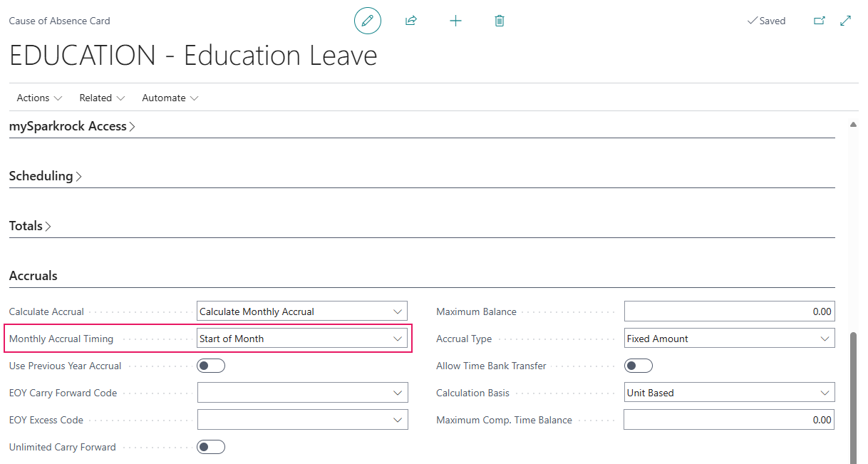Click the scrollbar up arrow
Image resolution: width=868 pixels, height=464 pixels.
(x=853, y=124)
